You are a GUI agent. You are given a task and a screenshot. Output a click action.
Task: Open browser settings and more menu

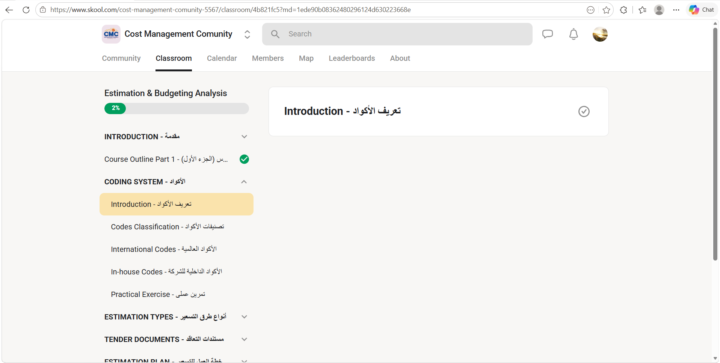tap(676, 10)
